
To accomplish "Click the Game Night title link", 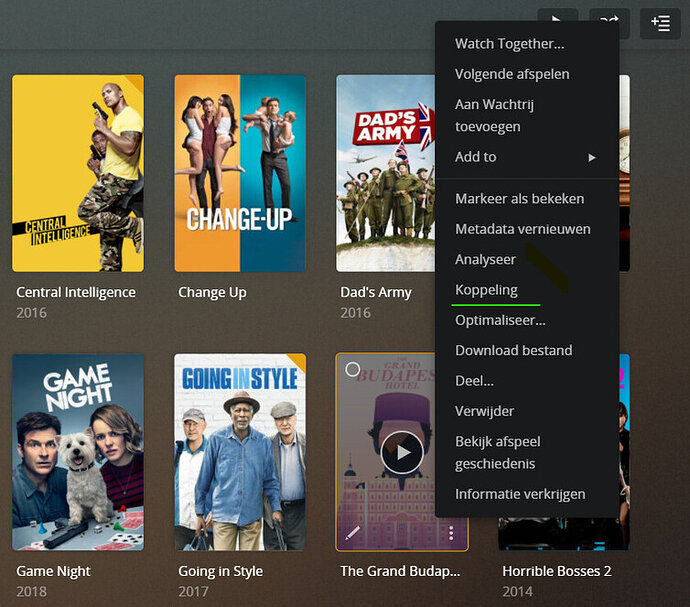I will click(x=53, y=571).
